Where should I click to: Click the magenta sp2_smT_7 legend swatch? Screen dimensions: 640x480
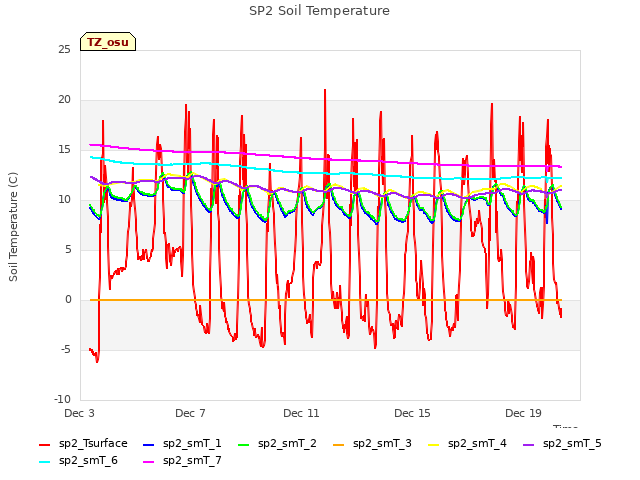tap(149, 462)
